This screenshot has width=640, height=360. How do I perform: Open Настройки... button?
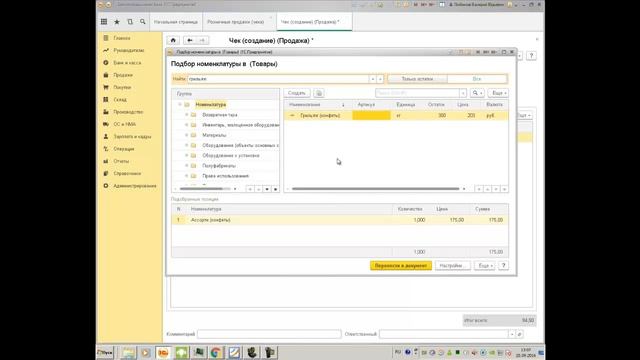point(453,266)
